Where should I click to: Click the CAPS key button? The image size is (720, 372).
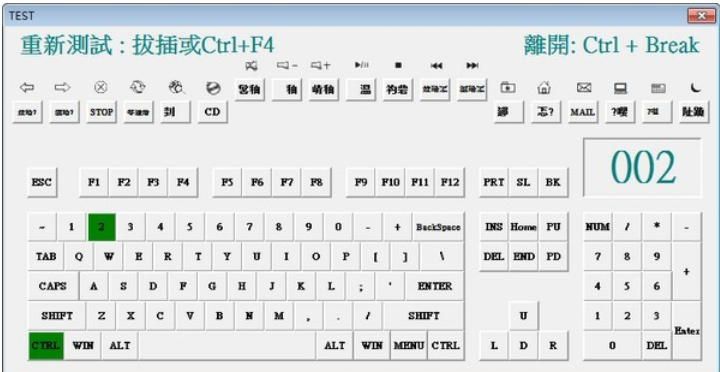(53, 286)
